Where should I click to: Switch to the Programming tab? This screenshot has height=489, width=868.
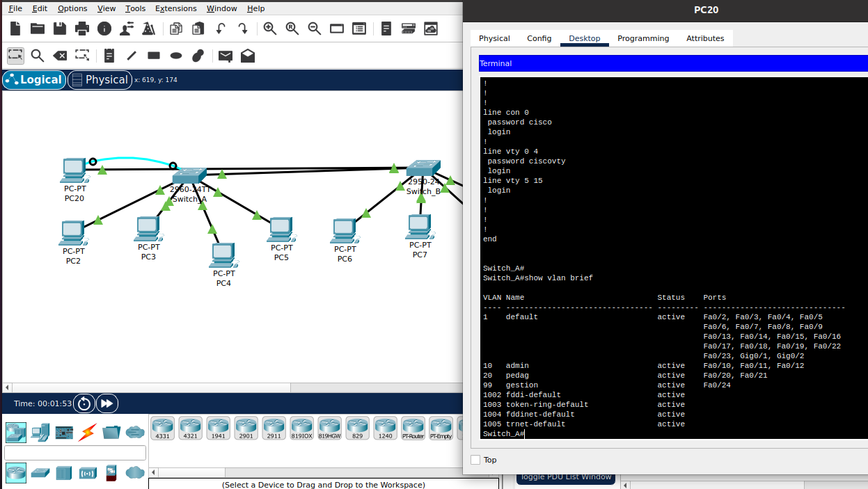(643, 38)
